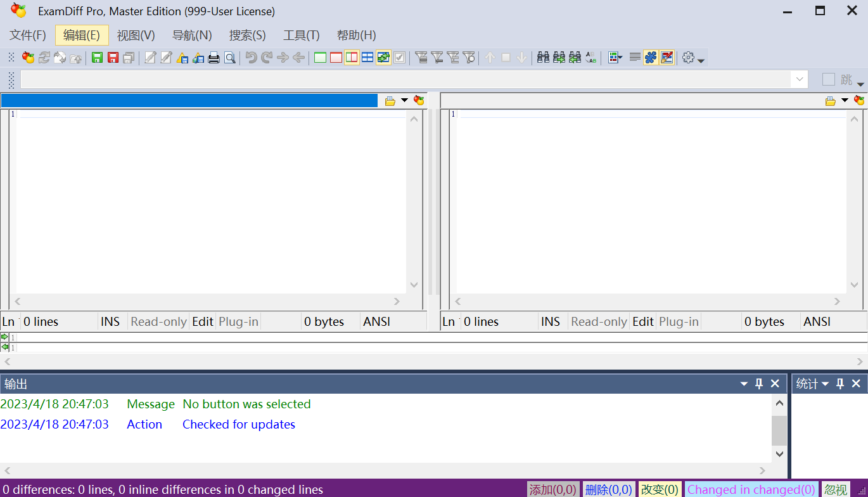Open the right pane file history dropdown
This screenshot has width=868, height=497.
point(845,100)
